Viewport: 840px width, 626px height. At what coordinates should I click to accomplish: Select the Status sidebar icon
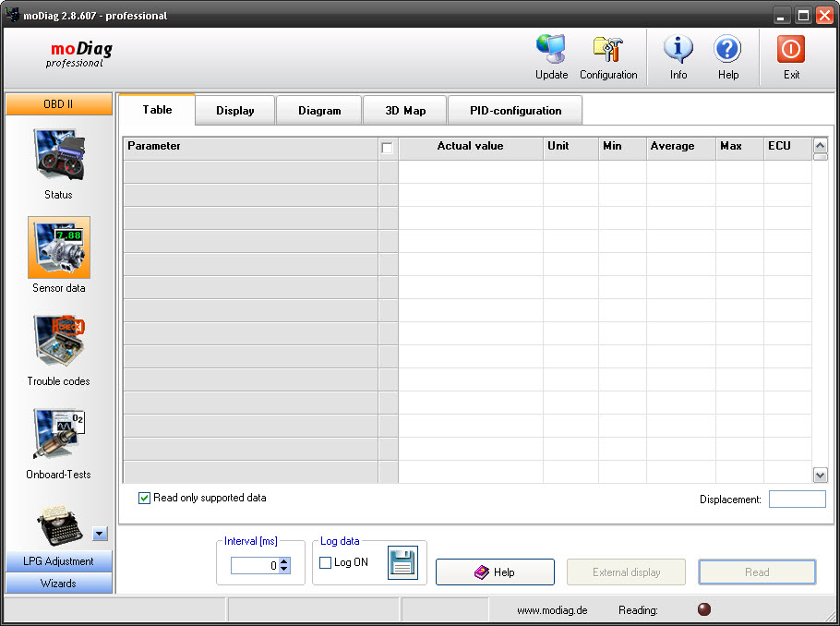pyautogui.click(x=58, y=154)
